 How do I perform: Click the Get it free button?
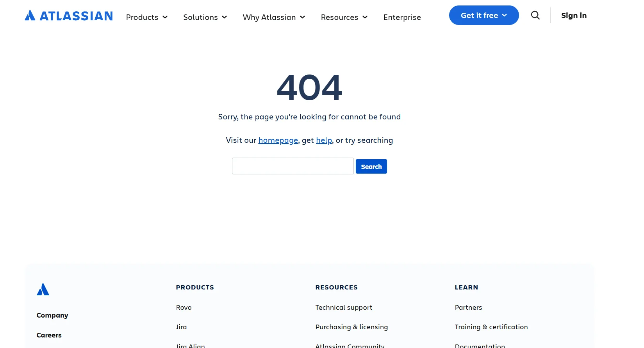click(x=484, y=15)
